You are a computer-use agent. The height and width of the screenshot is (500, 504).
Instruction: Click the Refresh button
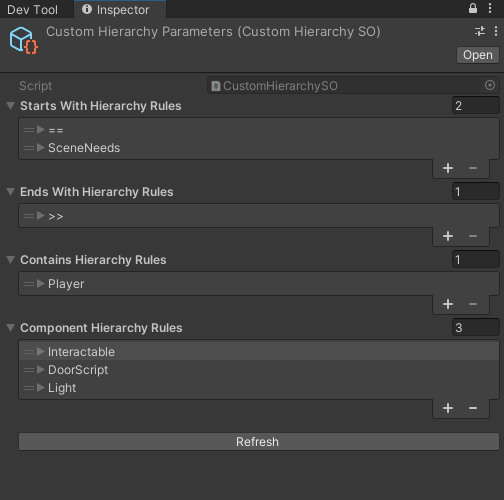259,442
